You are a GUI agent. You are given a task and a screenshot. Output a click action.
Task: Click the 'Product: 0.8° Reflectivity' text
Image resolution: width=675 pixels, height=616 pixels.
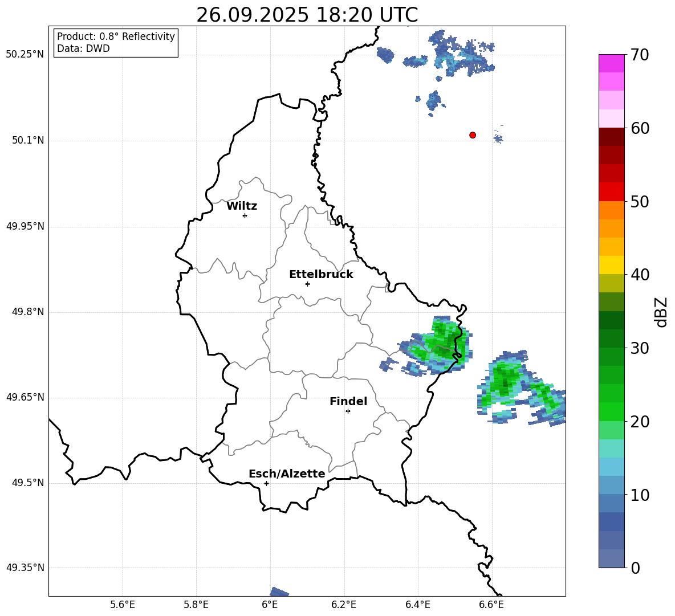pyautogui.click(x=116, y=36)
